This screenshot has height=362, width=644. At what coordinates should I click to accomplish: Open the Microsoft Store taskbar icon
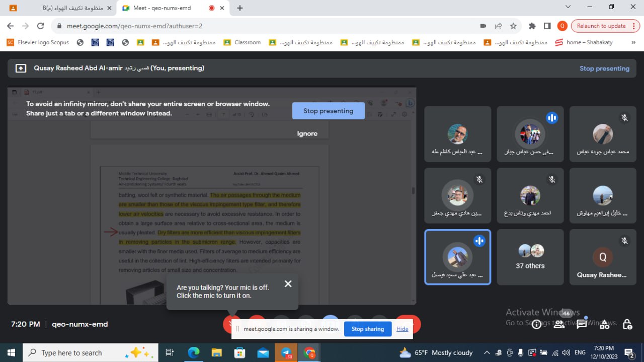(240, 352)
